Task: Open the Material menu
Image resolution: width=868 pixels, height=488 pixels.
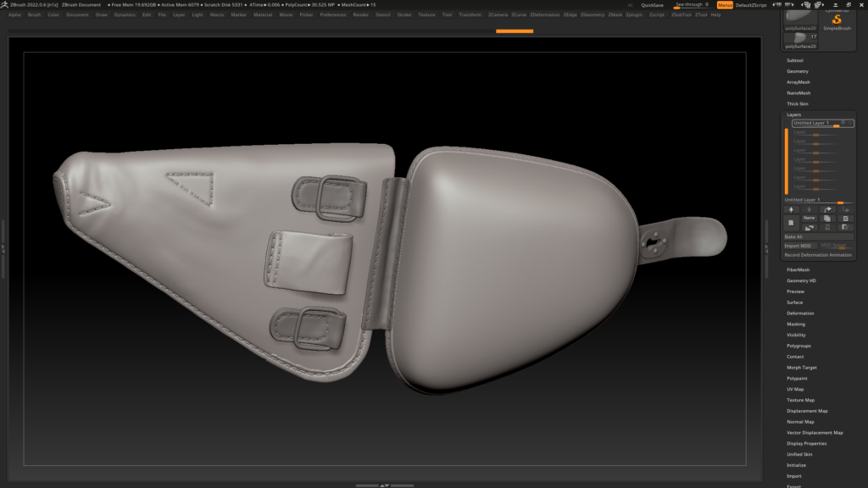Action: (x=263, y=15)
